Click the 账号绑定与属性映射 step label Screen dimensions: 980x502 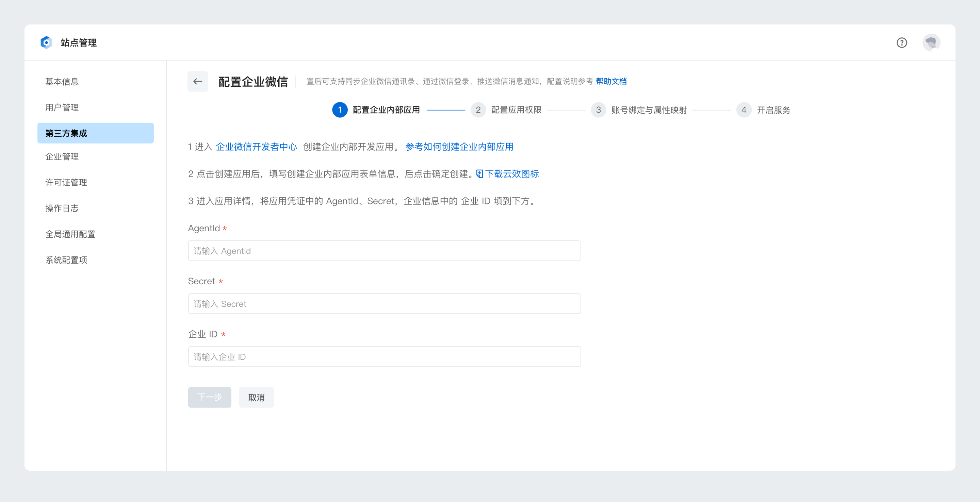pos(649,110)
